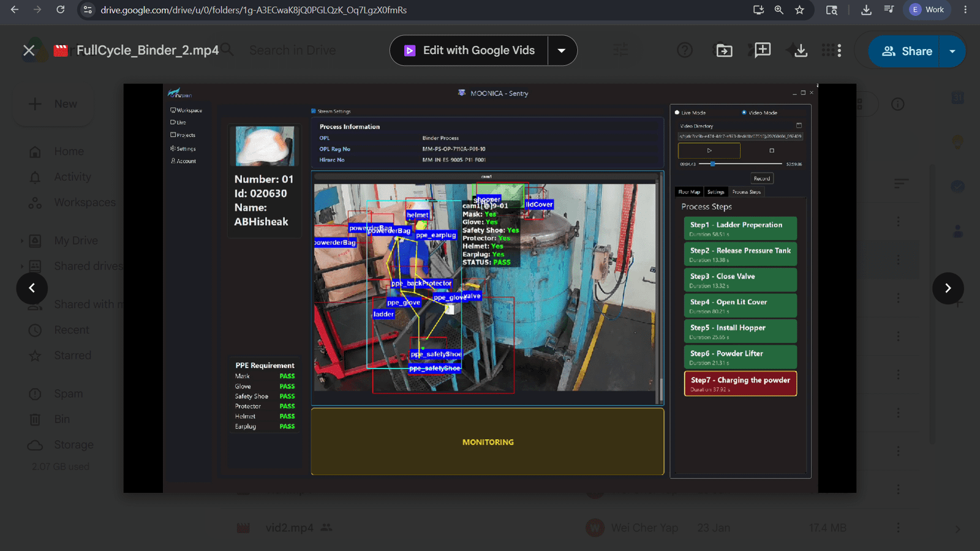Open the More actions three-dot menu in preview
Screen dimensions: 980x551
tap(839, 50)
